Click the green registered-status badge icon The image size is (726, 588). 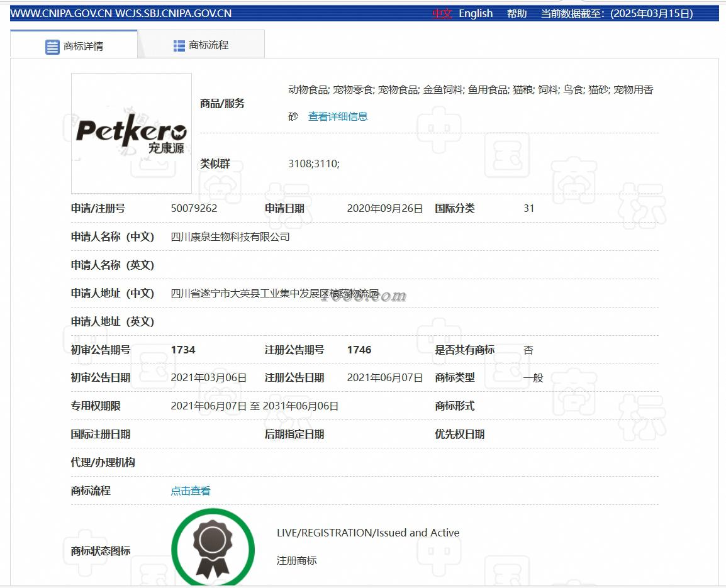coord(213,548)
